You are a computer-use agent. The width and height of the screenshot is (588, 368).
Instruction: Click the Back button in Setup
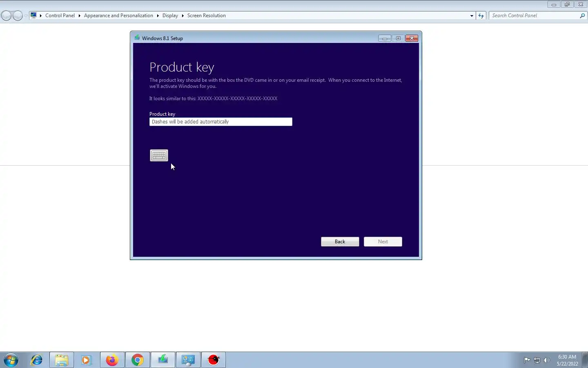pos(340,242)
